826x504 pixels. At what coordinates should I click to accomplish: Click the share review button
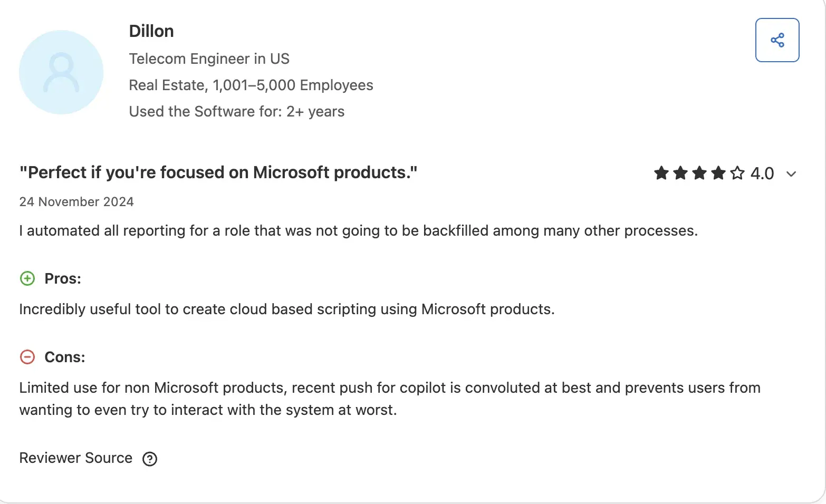click(x=777, y=40)
